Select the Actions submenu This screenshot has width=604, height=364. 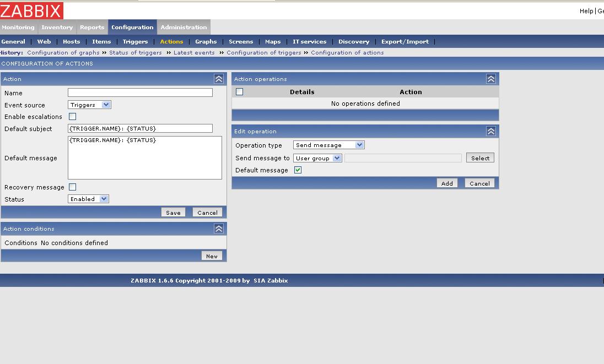click(x=171, y=41)
